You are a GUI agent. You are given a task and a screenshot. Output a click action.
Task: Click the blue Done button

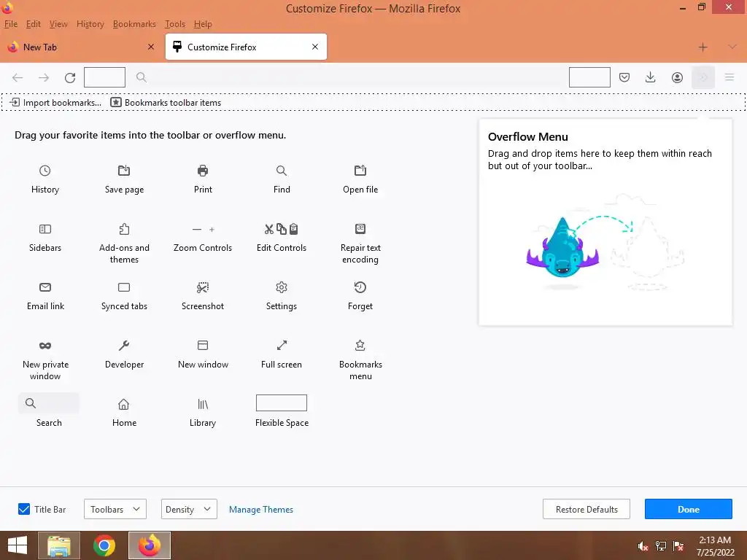click(x=689, y=509)
